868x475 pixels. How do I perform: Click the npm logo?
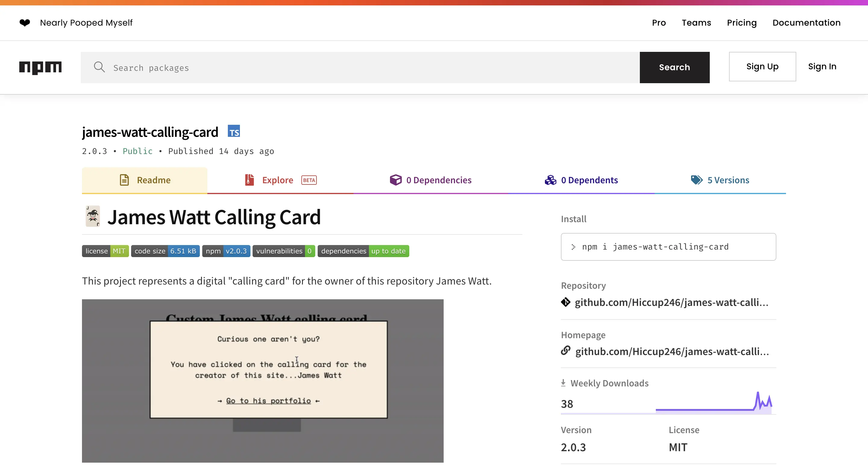point(40,68)
